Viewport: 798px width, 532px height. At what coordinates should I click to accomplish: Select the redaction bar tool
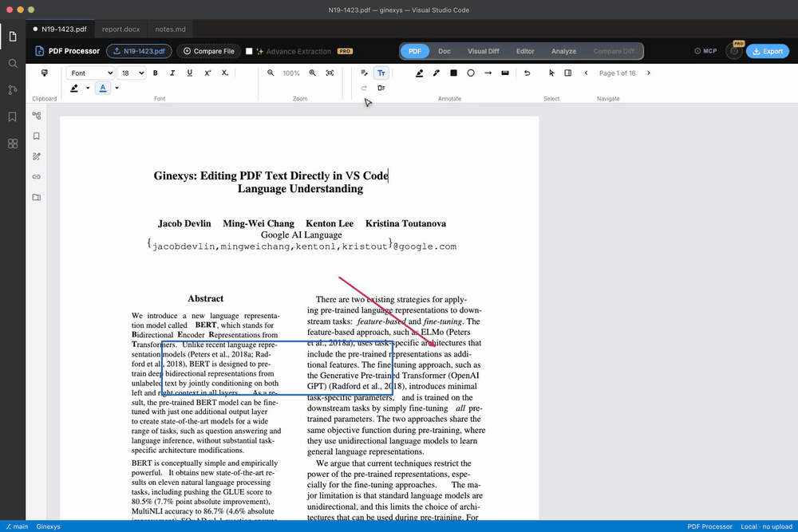click(x=505, y=73)
